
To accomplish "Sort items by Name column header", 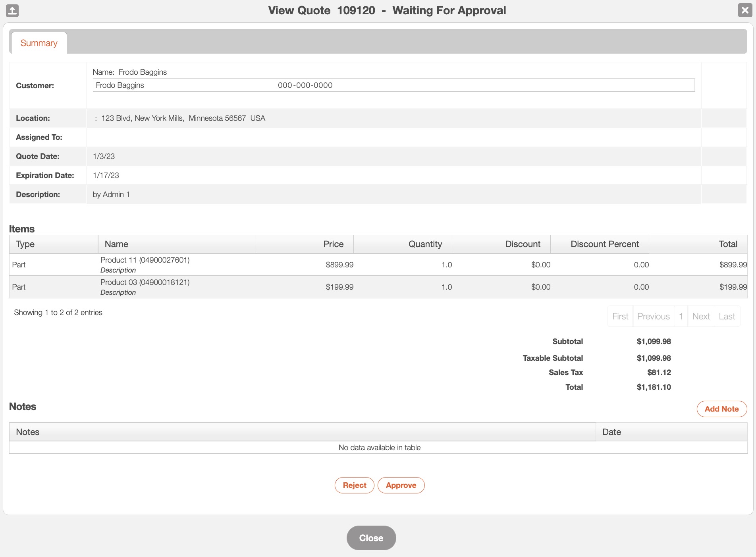I will tap(176, 244).
